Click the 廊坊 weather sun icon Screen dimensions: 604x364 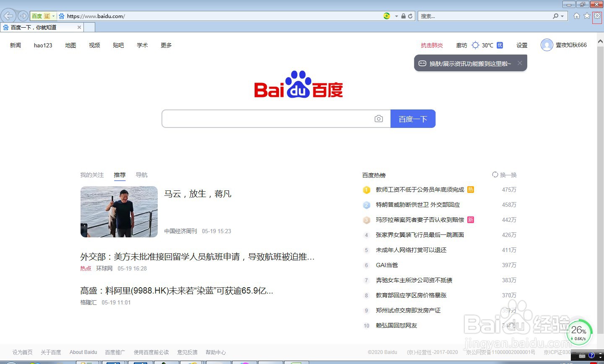point(475,45)
